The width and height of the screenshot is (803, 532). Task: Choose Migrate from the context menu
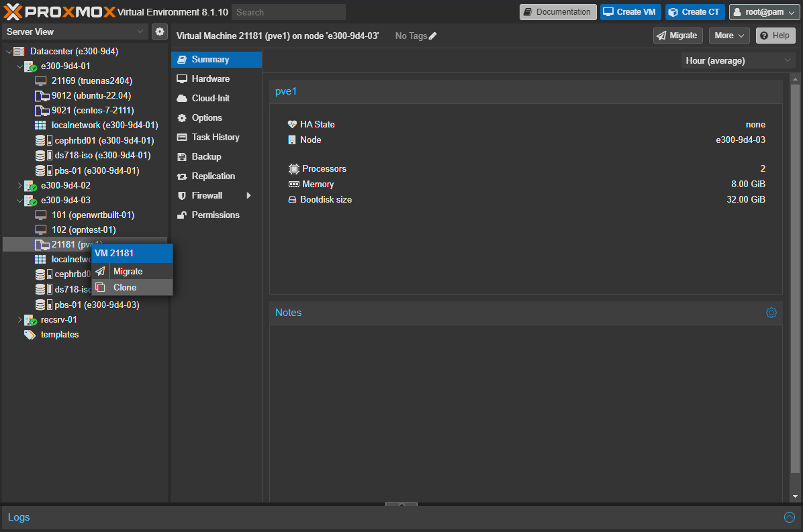(132, 271)
